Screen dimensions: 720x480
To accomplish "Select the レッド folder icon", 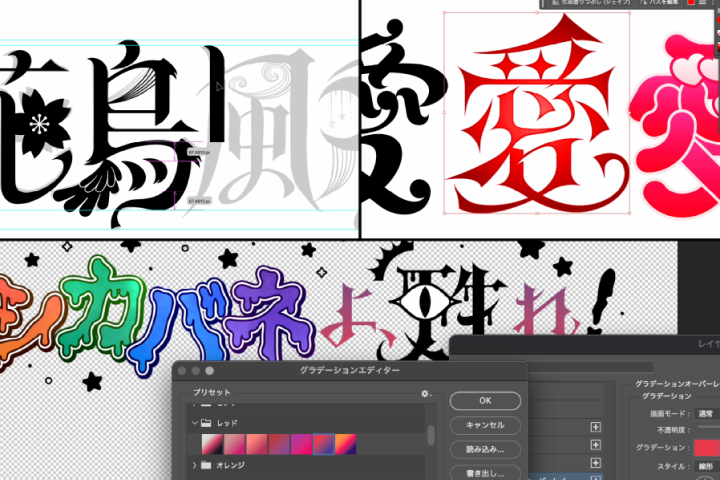I will tap(206, 423).
